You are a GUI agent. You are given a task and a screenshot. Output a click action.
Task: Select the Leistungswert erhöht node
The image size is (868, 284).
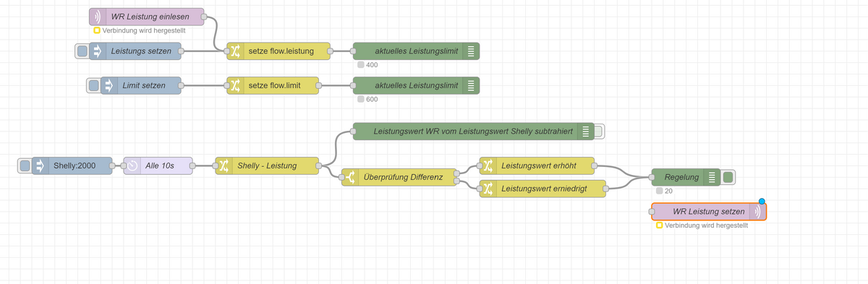(x=537, y=165)
